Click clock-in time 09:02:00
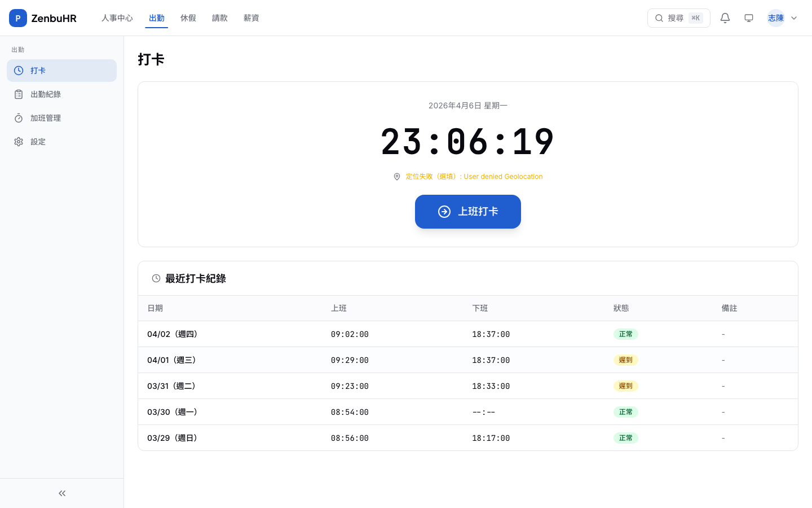The height and width of the screenshot is (508, 812). (x=350, y=334)
